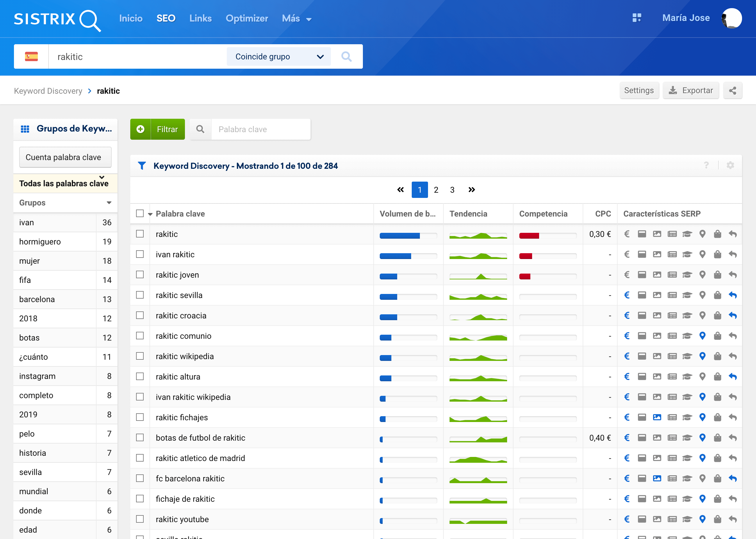
Task: Open María Jose profile avatar
Action: [732, 18]
